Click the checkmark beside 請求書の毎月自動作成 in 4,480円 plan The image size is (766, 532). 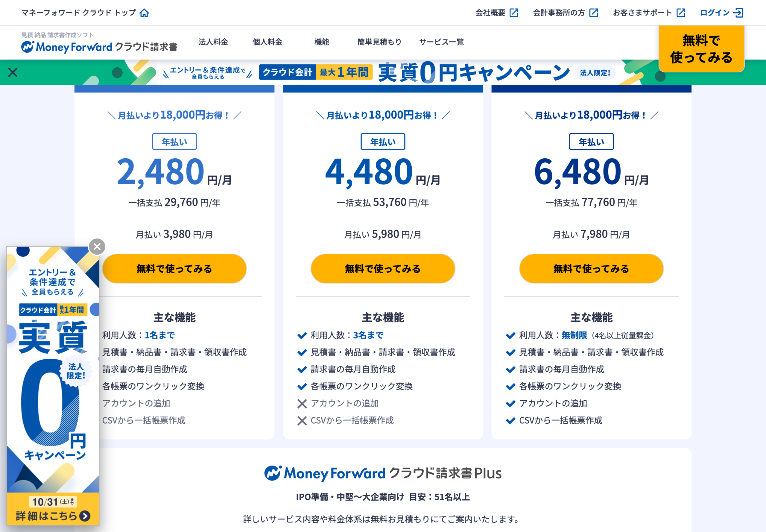click(302, 370)
